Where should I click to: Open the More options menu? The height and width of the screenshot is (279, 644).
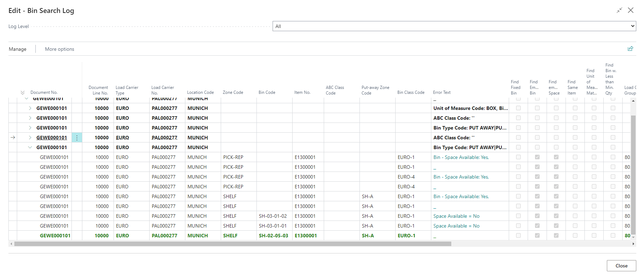coord(60,49)
